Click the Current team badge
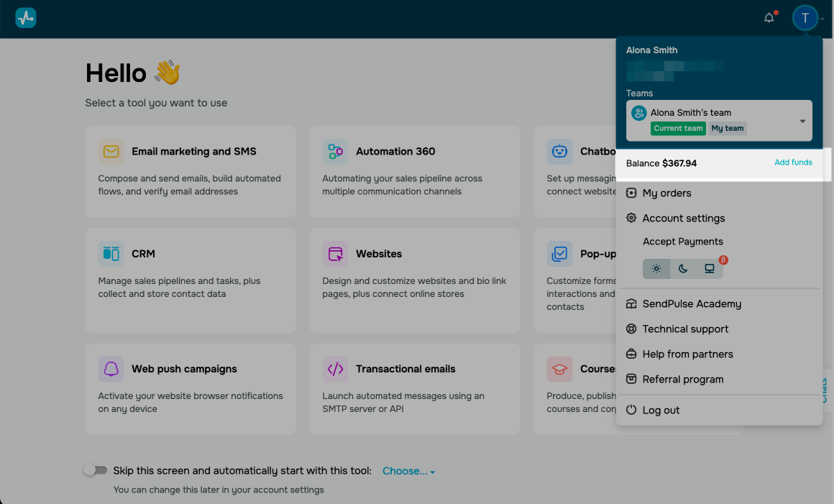The width and height of the screenshot is (834, 504). click(x=678, y=128)
